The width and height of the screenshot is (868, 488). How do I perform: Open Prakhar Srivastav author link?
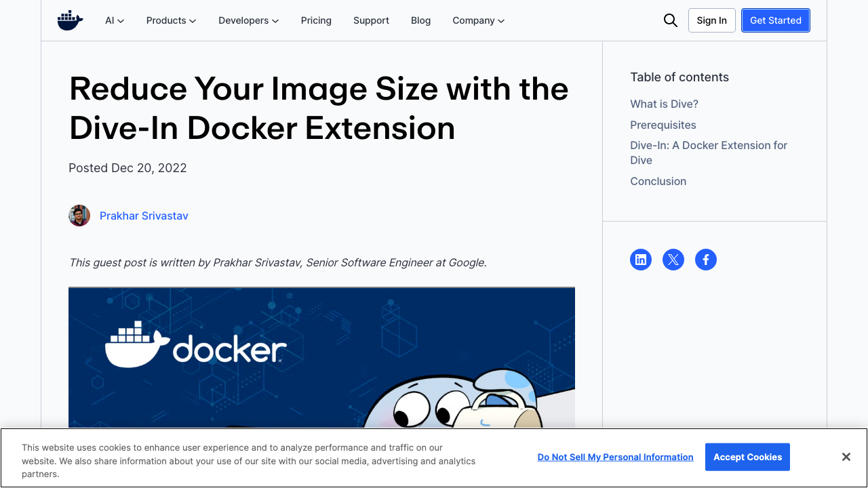(144, 216)
